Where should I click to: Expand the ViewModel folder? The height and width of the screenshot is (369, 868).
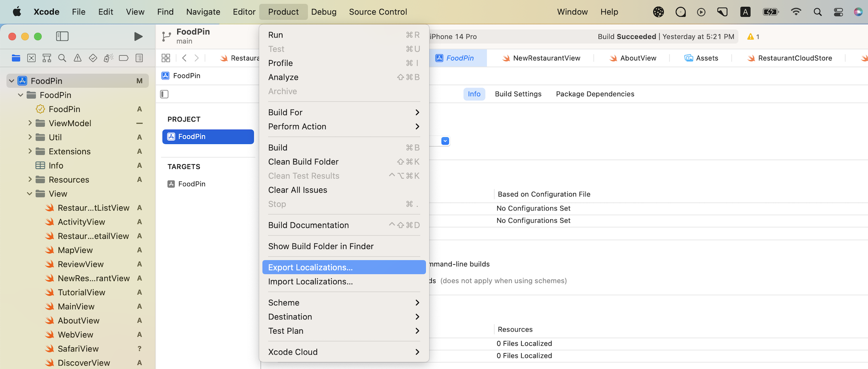pos(30,123)
